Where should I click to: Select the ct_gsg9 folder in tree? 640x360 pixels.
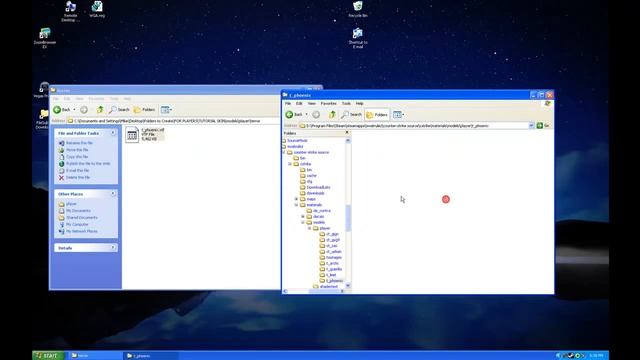click(x=333, y=240)
